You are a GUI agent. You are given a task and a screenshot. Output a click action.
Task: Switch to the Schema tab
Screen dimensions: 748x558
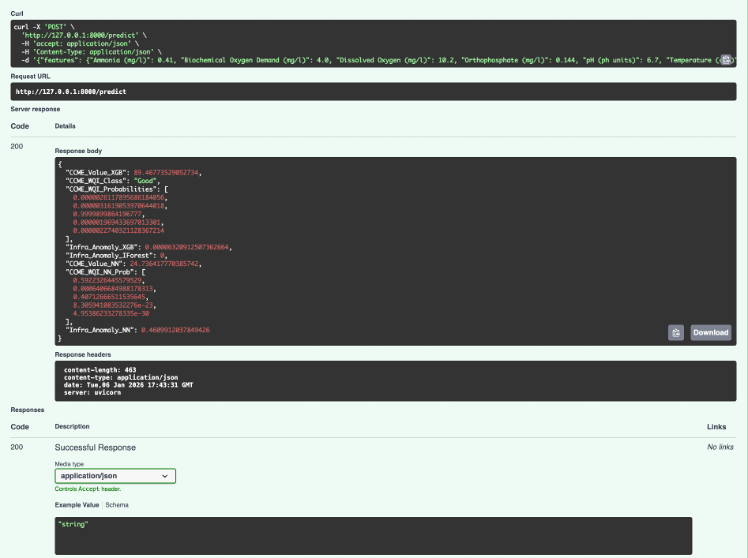coord(117,505)
